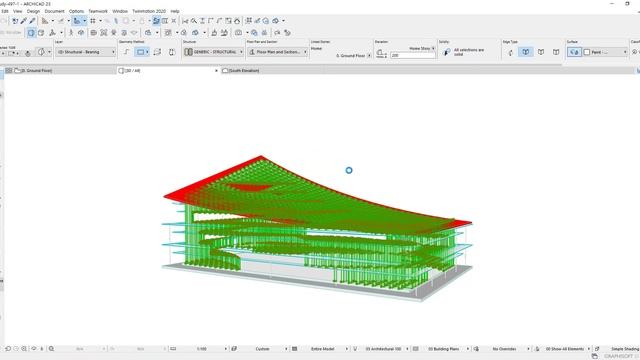Viewport: 640px width, 360px height.
Task: Click the highlighted 3D window view icon
Action: 31,33
